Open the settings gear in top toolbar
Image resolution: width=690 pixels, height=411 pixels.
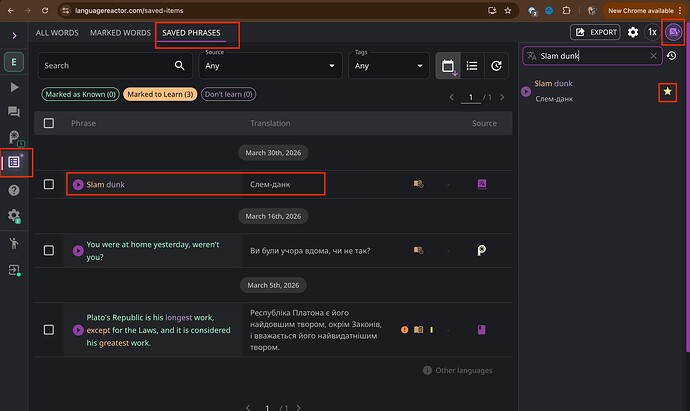[x=633, y=32]
